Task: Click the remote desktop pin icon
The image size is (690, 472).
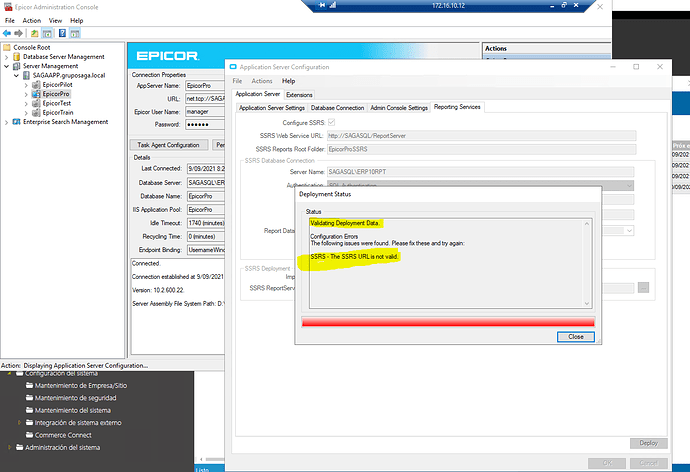Action: pos(322,5)
